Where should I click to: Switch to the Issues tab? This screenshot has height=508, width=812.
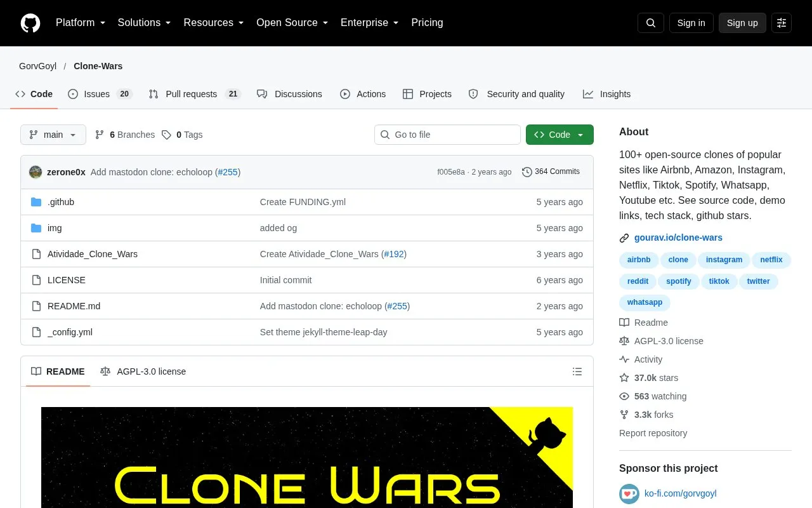click(100, 94)
